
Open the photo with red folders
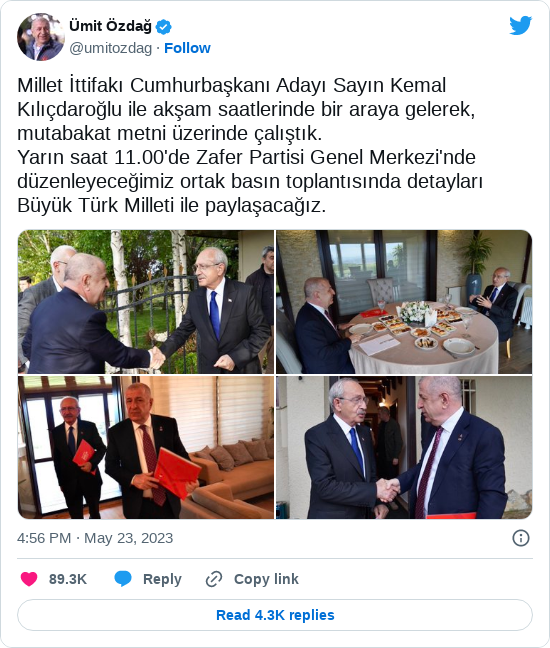click(146, 447)
